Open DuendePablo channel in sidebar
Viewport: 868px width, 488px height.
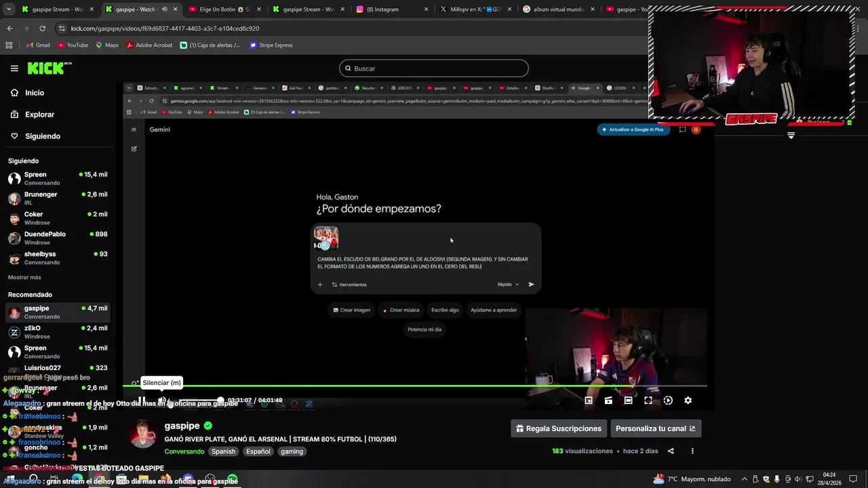(58, 238)
